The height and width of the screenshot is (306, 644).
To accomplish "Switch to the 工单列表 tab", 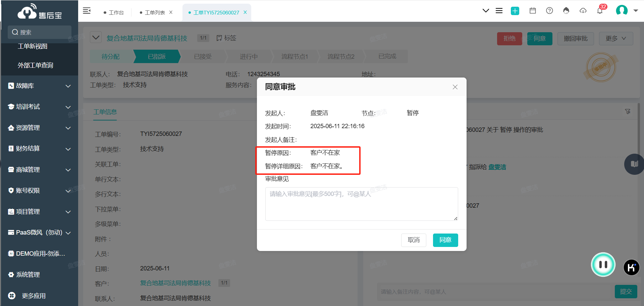I will 152,12.
